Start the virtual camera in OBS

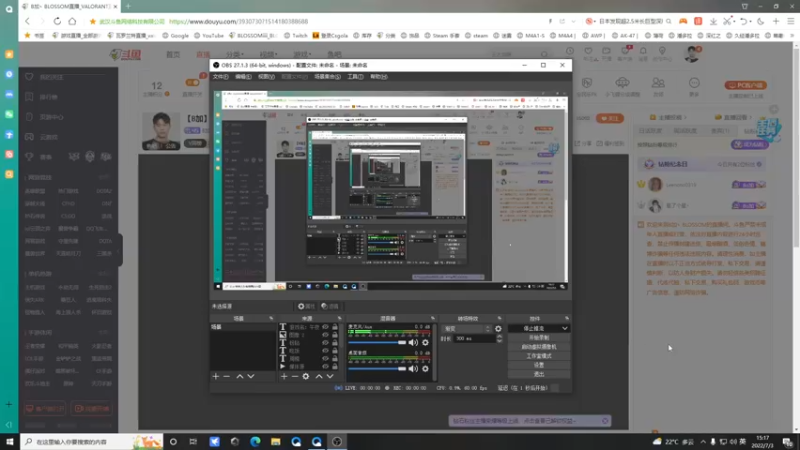coord(539,347)
